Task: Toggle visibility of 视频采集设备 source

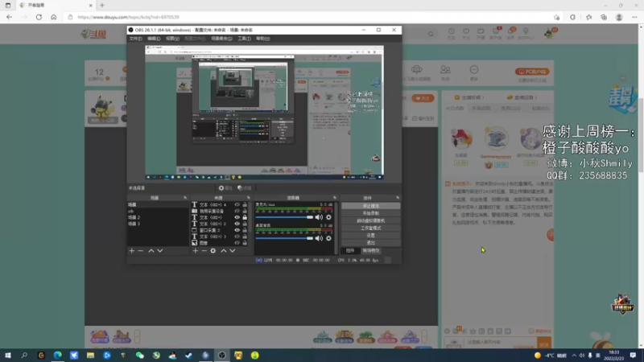Action: tap(237, 211)
